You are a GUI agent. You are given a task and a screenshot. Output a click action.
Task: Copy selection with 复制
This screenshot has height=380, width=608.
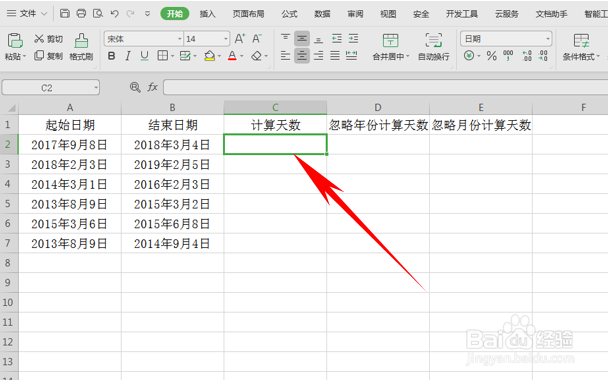(x=48, y=56)
